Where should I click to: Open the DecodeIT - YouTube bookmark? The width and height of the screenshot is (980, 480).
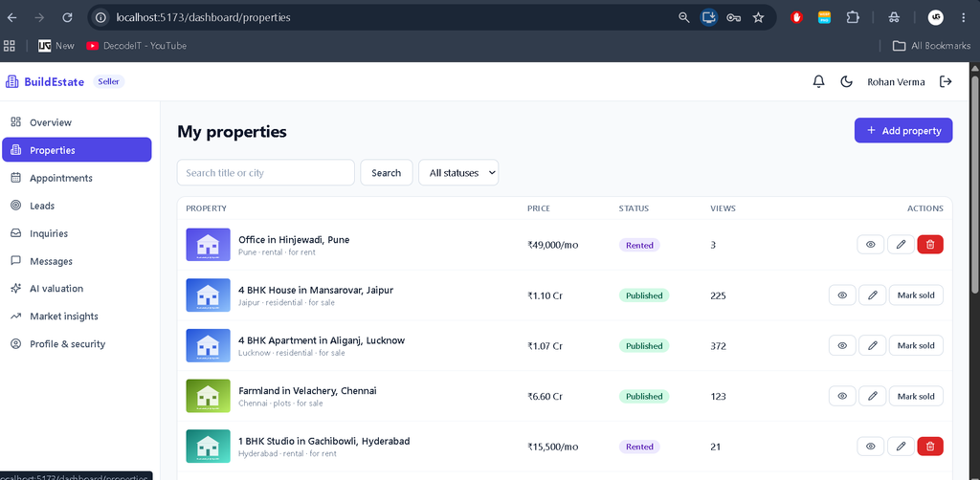[136, 46]
